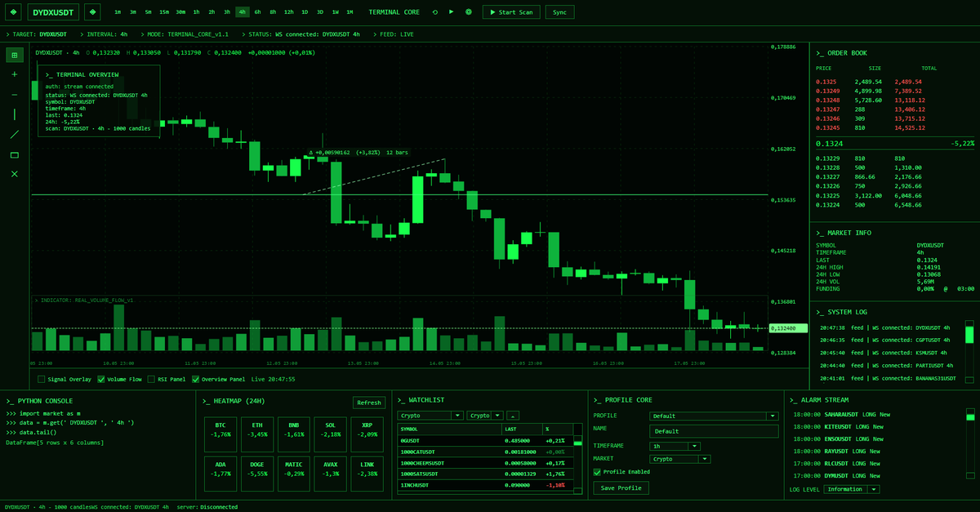Open the LOG LEVEL Information dropdown
Screen dimensions: 980x512
[851, 489]
